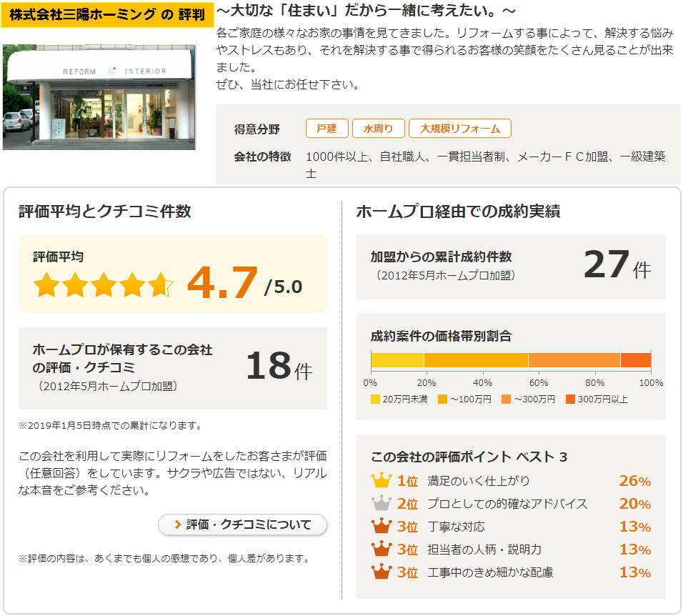Click the gold crown icon for 1位
Viewport: 683px width, 616px height.
[381, 480]
